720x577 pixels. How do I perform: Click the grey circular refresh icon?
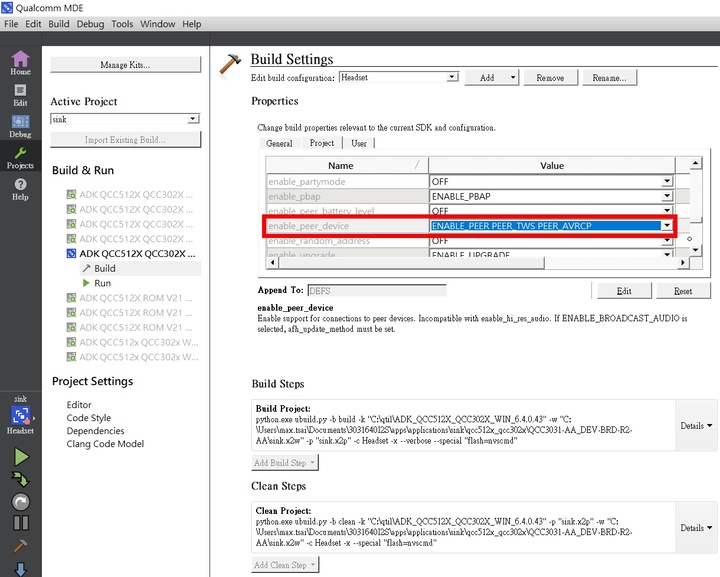[x=21, y=502]
